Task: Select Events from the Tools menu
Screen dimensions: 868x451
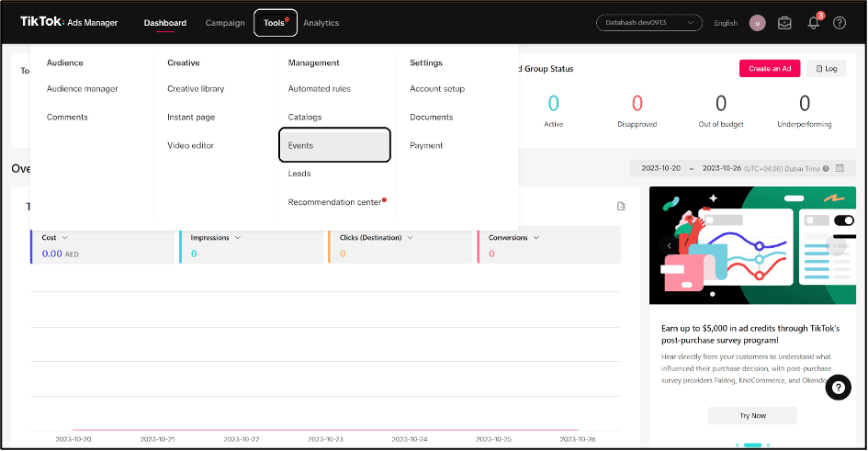Action: pos(334,145)
